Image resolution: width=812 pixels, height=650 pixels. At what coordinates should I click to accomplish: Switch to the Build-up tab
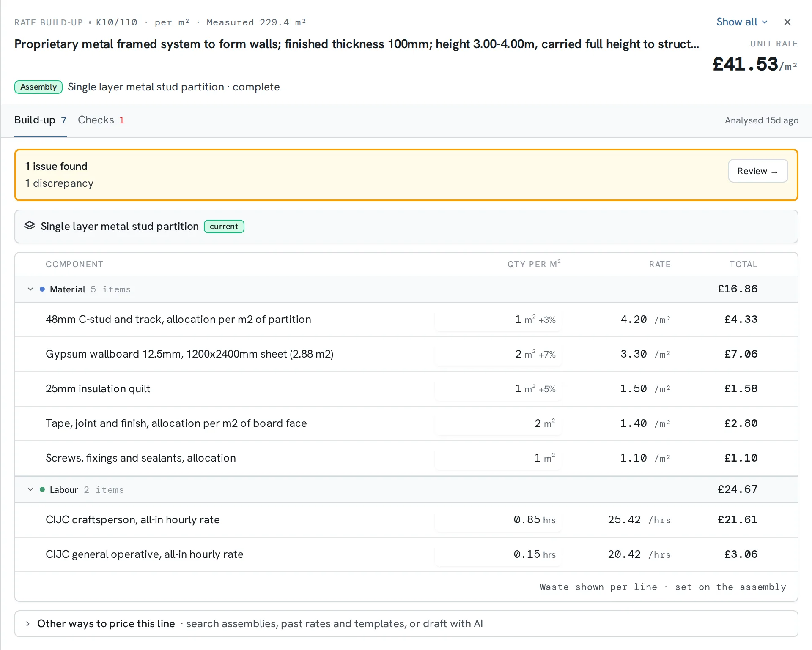pyautogui.click(x=40, y=120)
